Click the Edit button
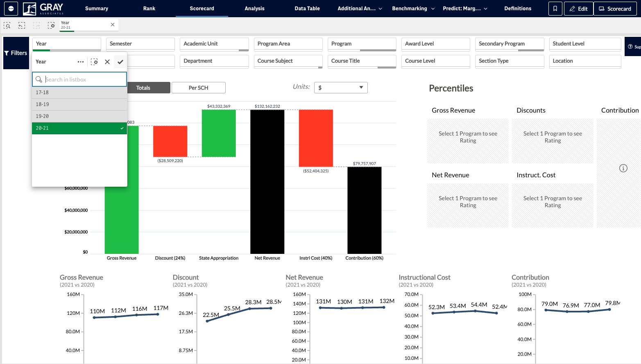This screenshot has height=364, width=641. coord(578,9)
